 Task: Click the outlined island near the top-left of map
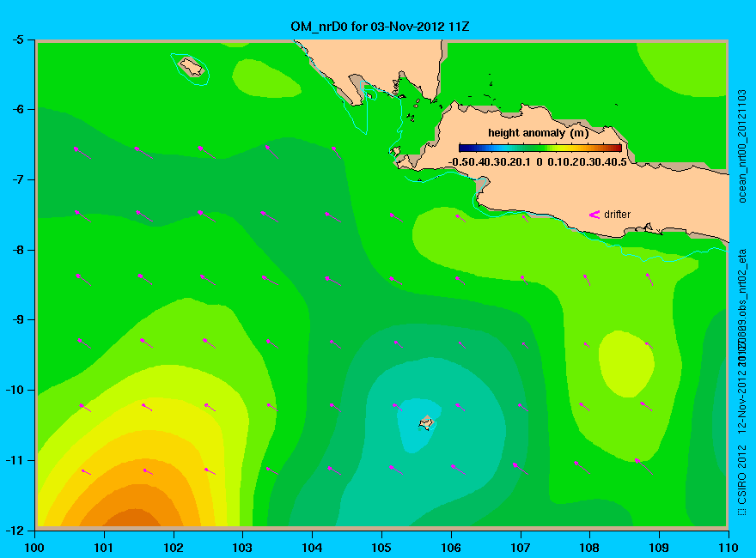192,67
